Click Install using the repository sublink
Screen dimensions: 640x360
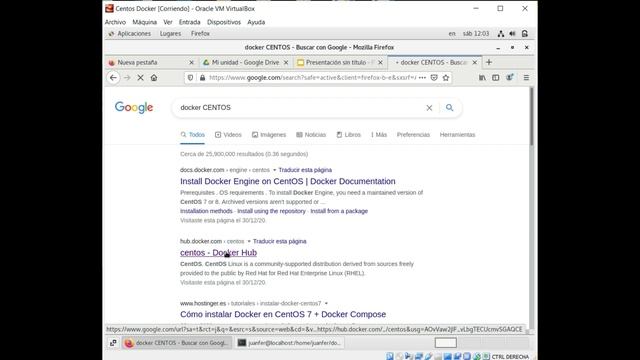pyautogui.click(x=271, y=211)
